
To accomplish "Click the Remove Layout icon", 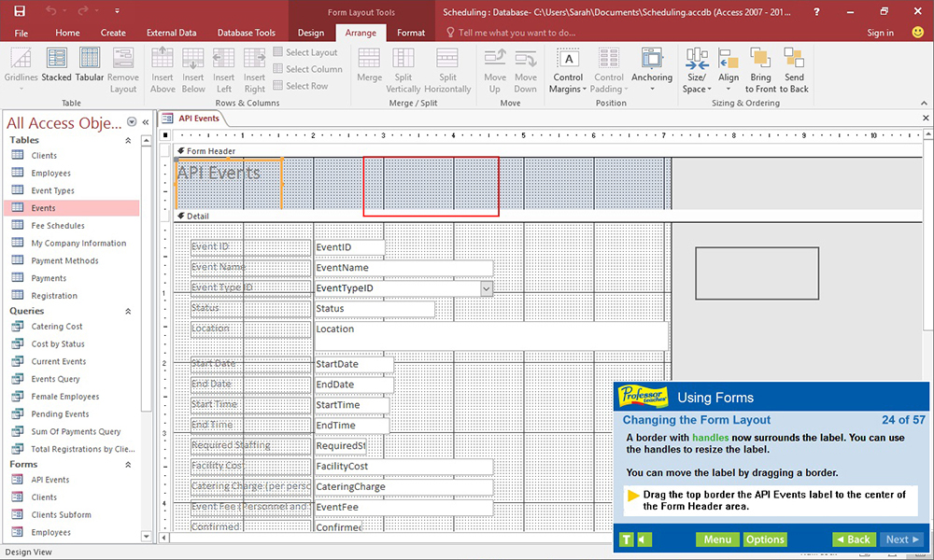I will coord(123,58).
